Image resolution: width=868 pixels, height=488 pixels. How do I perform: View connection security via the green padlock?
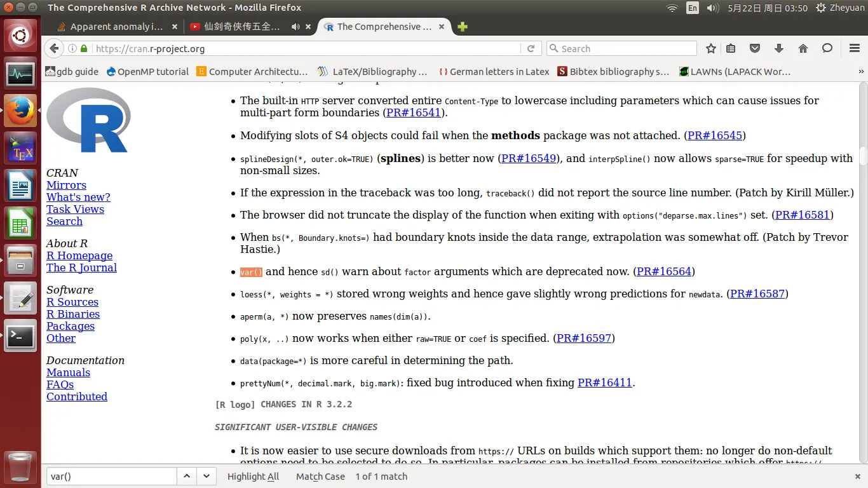(83, 48)
